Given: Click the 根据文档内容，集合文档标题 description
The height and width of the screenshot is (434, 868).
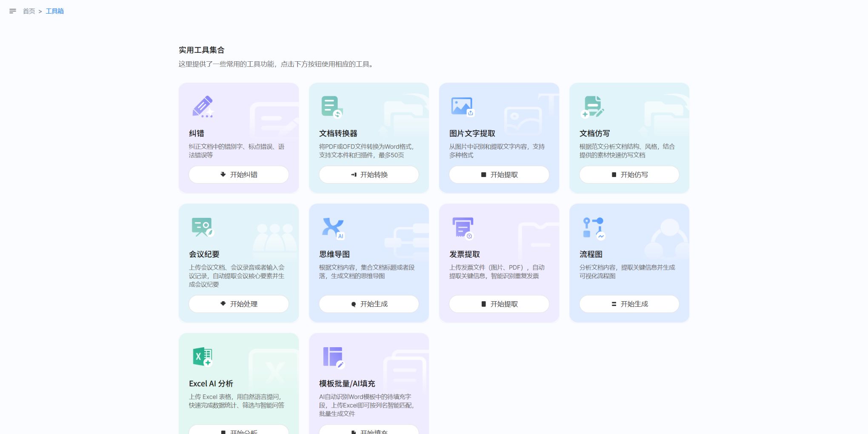Looking at the screenshot, I should (x=367, y=271).
